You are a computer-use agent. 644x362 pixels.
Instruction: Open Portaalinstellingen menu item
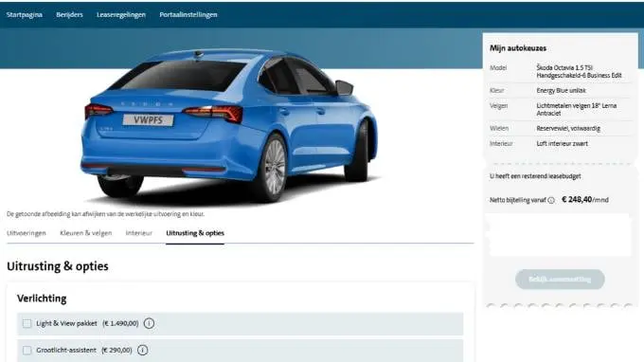click(x=188, y=15)
